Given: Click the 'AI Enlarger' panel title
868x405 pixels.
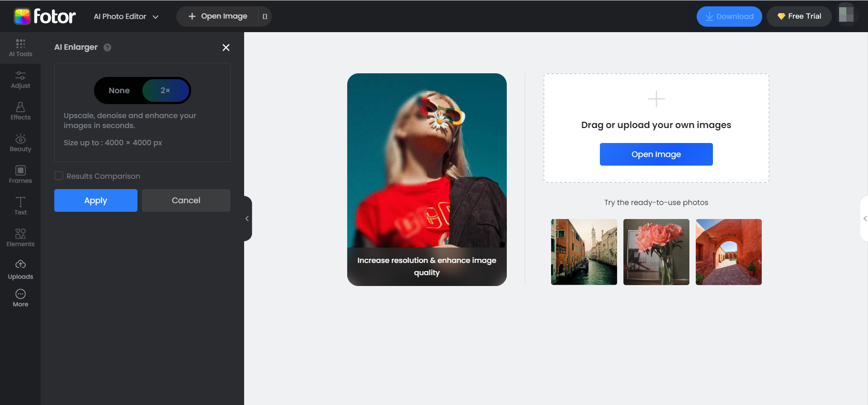Looking at the screenshot, I should [76, 47].
